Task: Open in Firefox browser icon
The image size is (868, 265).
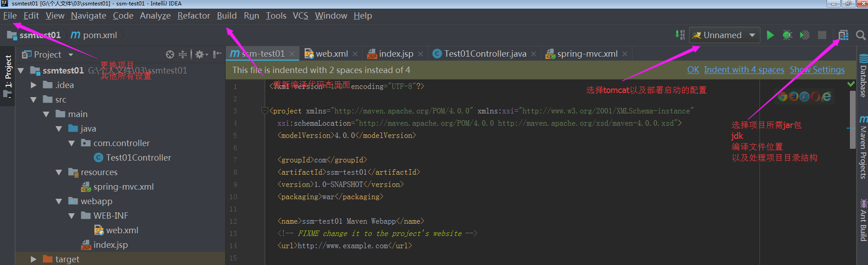Action: [793, 96]
